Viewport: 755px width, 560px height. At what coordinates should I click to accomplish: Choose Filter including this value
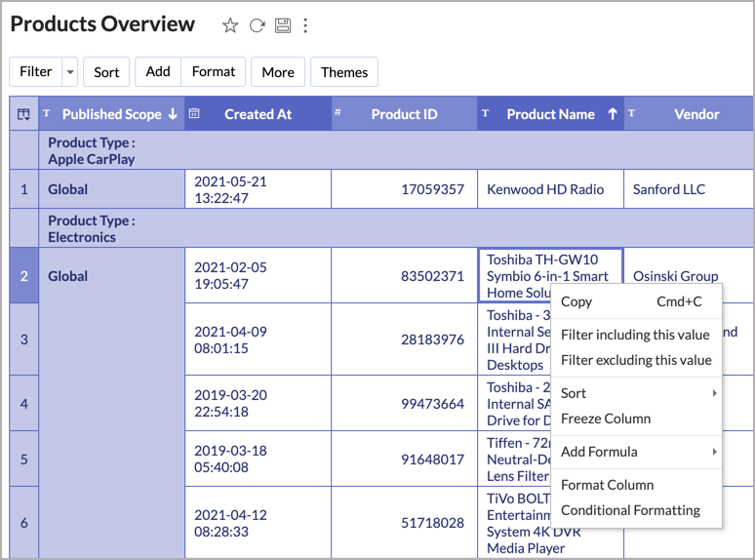click(635, 335)
